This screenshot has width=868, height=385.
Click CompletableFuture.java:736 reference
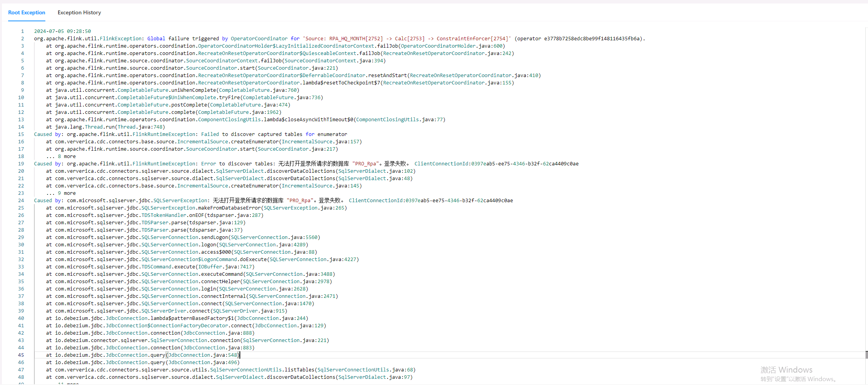click(x=282, y=98)
